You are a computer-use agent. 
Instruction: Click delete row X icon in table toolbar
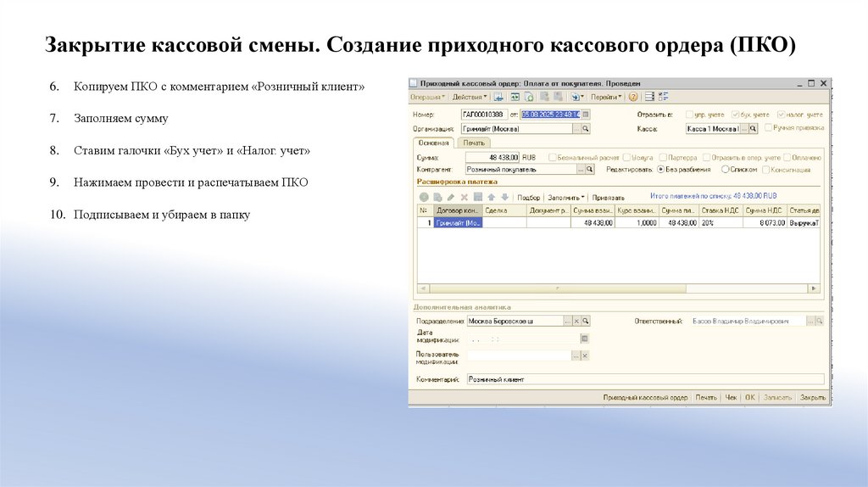464,197
